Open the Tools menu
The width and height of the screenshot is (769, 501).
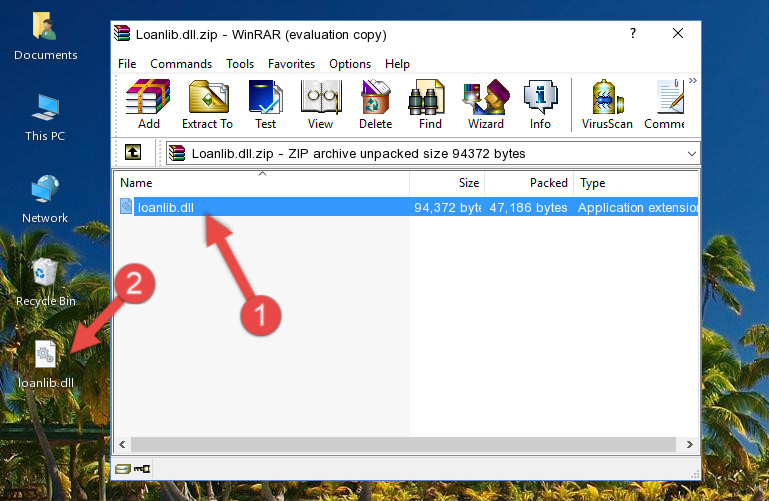coord(240,64)
